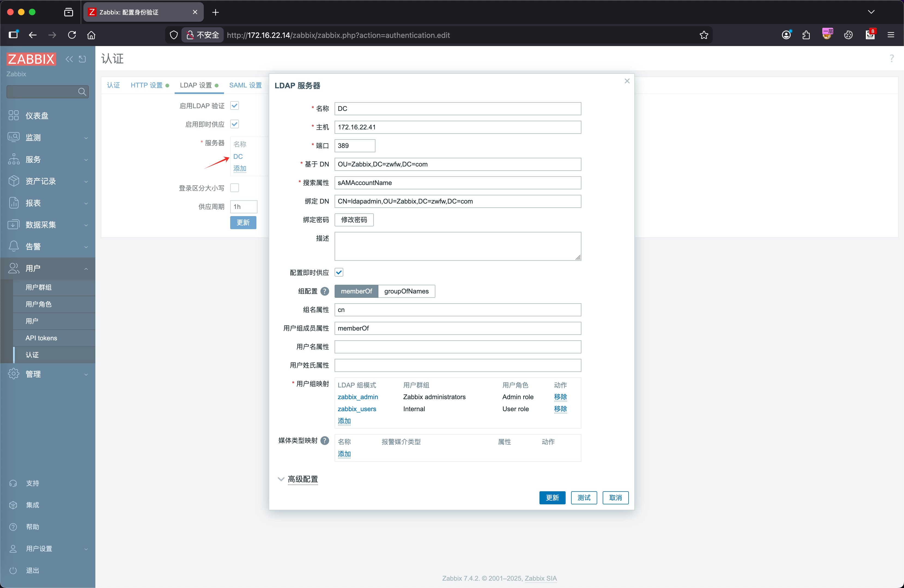The image size is (904, 588).
Task: Open the zabbix_admin group mapping link
Action: [357, 396]
